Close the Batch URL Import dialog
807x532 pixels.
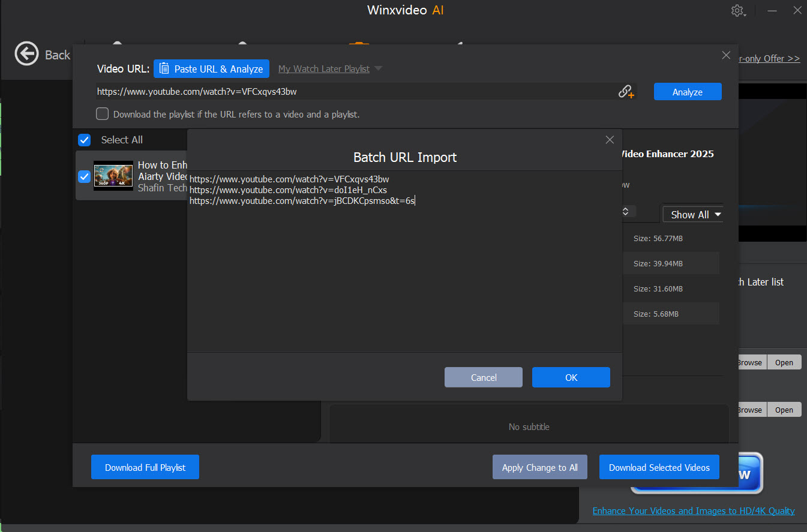610,139
